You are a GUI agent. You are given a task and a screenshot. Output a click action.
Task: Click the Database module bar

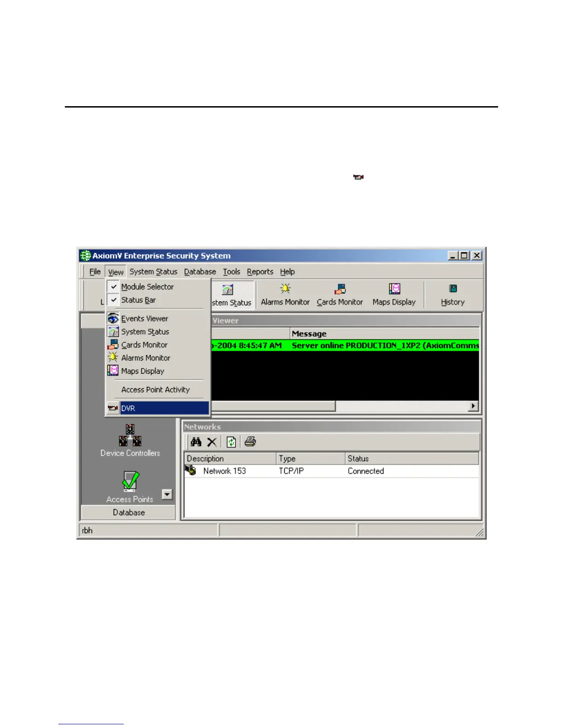coord(128,512)
